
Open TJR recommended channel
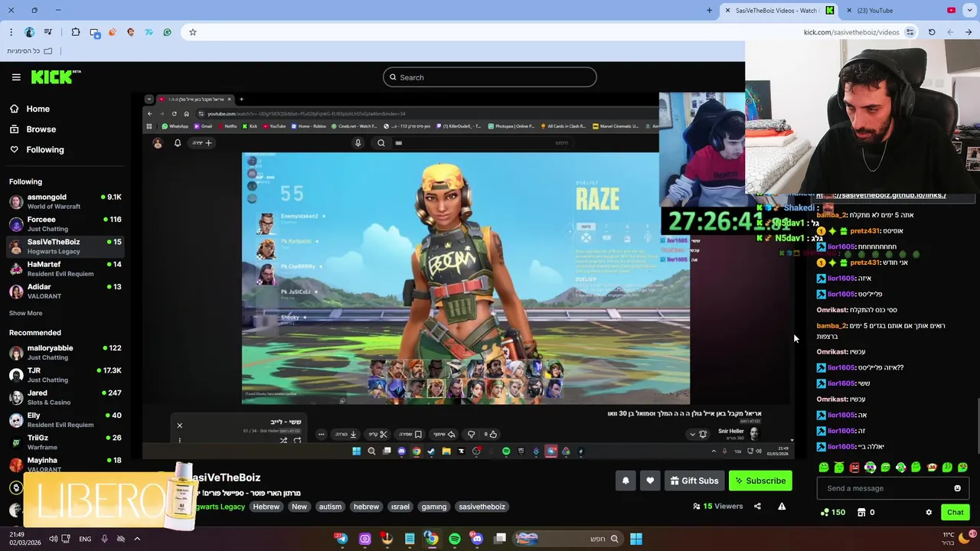pos(65,375)
